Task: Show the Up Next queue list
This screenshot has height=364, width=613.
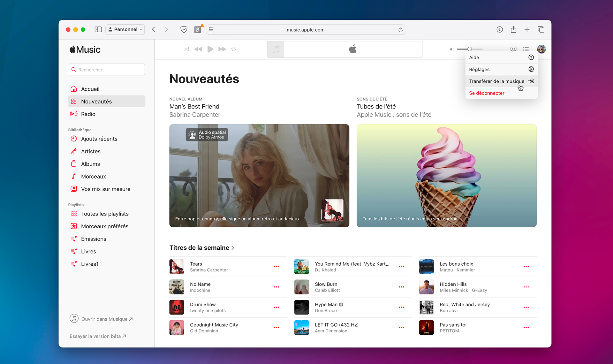Action: (x=526, y=49)
